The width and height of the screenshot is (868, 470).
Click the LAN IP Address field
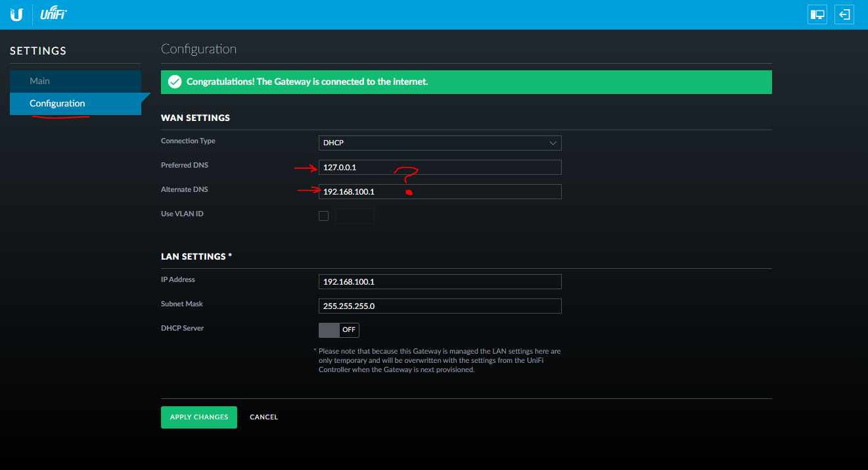(440, 281)
